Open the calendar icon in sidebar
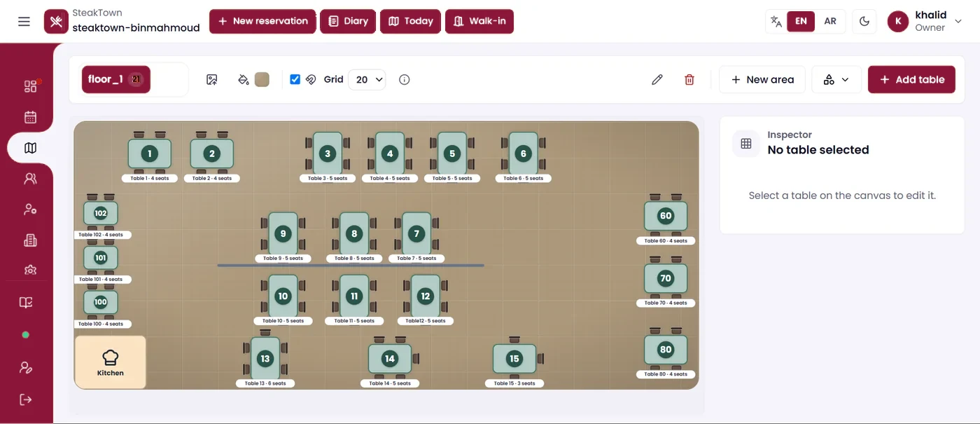Image resolution: width=980 pixels, height=424 pixels. 30,117
